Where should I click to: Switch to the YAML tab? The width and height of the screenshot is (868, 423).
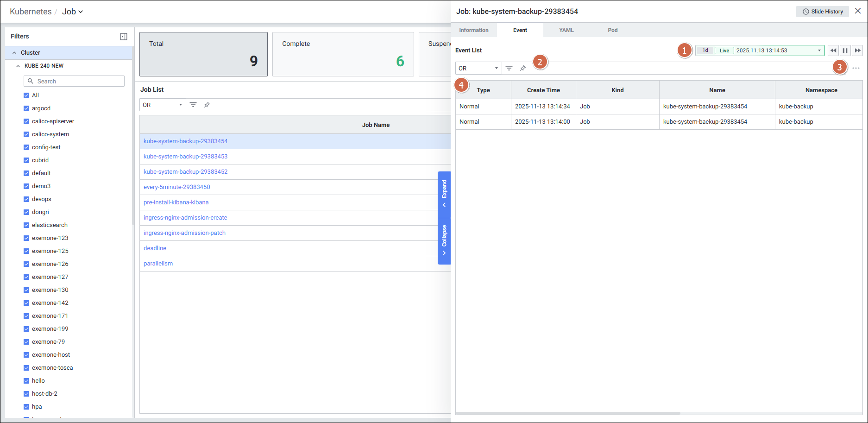click(566, 30)
